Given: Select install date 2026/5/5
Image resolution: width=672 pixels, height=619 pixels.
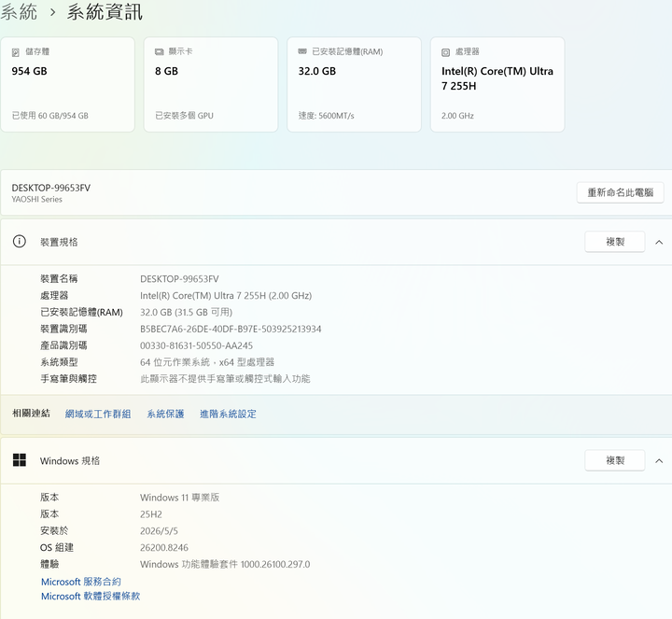Looking at the screenshot, I should (x=159, y=530).
